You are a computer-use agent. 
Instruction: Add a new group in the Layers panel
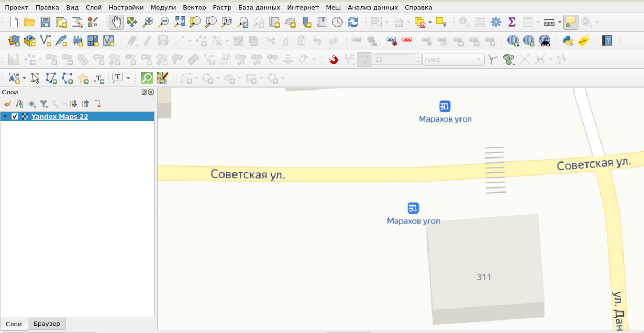point(20,104)
